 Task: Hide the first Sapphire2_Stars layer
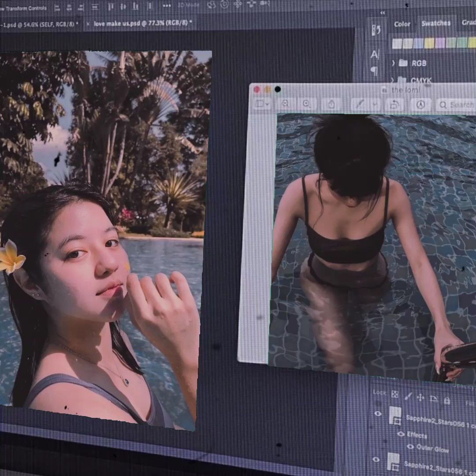[x=378, y=413]
